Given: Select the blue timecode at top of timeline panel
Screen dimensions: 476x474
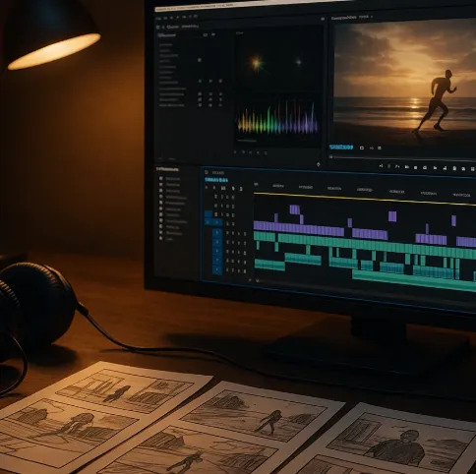Looking at the screenshot, I should point(216,180).
